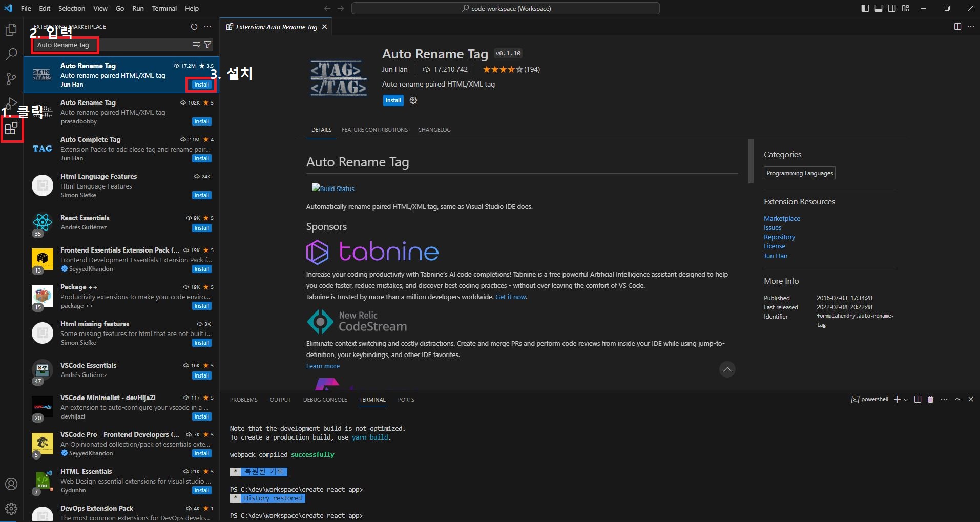Viewport: 980px width, 522px height.
Task: Close the terminal panel
Action: tap(971, 399)
